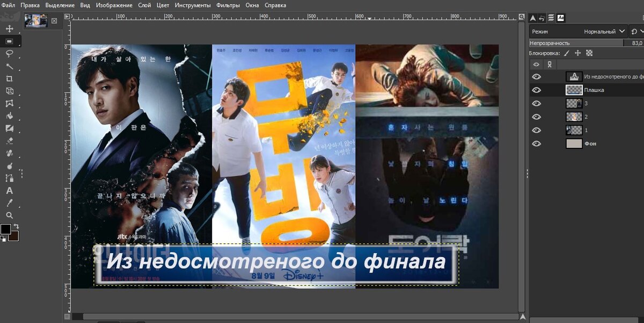The height and width of the screenshot is (323, 644).
Task: Open the Цвет menu
Action: point(163,5)
